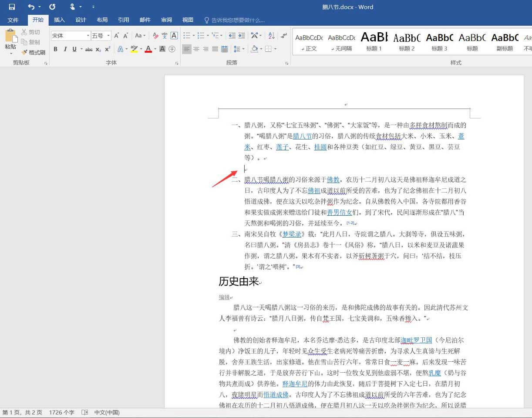Apply strikethrough to text

coord(88,49)
